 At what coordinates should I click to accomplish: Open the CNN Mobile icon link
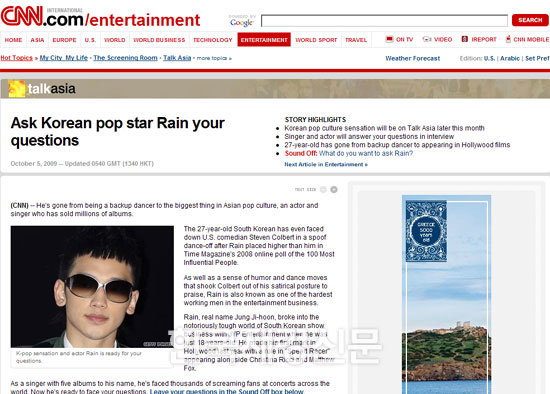click(x=508, y=39)
